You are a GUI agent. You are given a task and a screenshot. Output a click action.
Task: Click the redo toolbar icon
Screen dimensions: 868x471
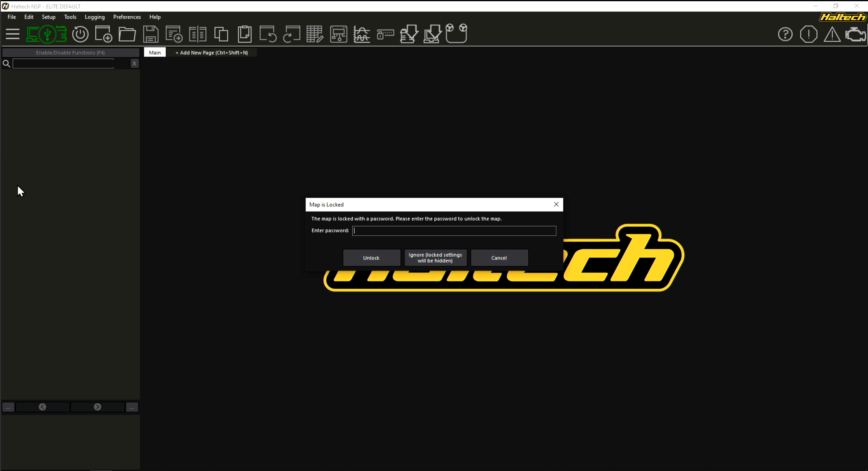[291, 34]
